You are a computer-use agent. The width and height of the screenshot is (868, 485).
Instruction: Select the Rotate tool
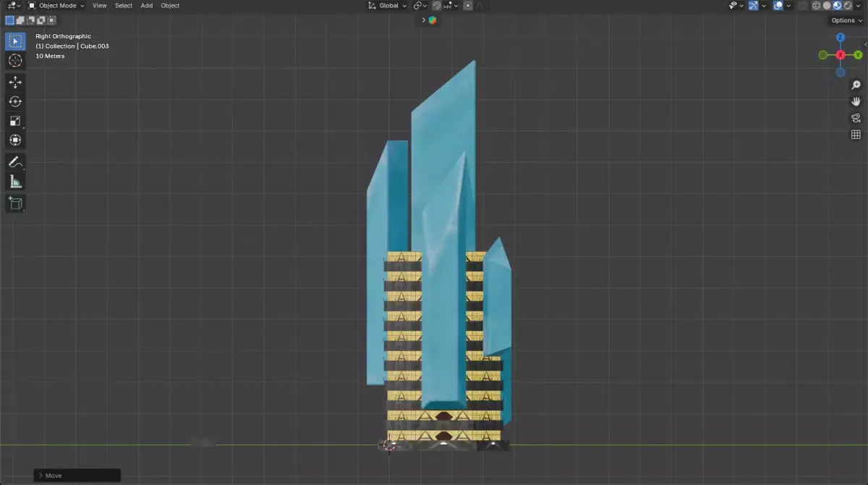15,101
